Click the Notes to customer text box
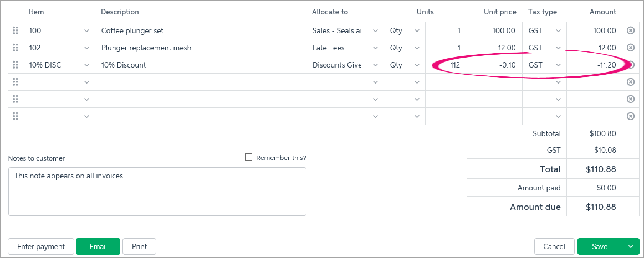The width and height of the screenshot is (644, 258). coord(157,192)
